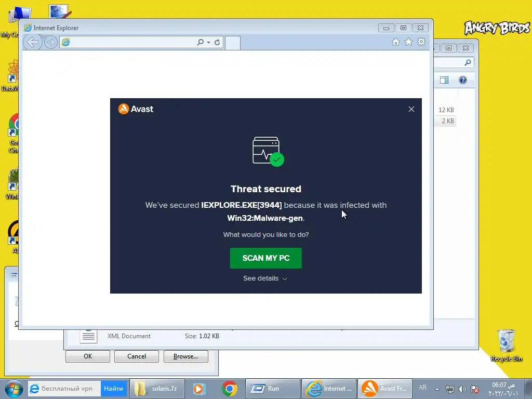Click the Action Center flag icon

coord(475,389)
